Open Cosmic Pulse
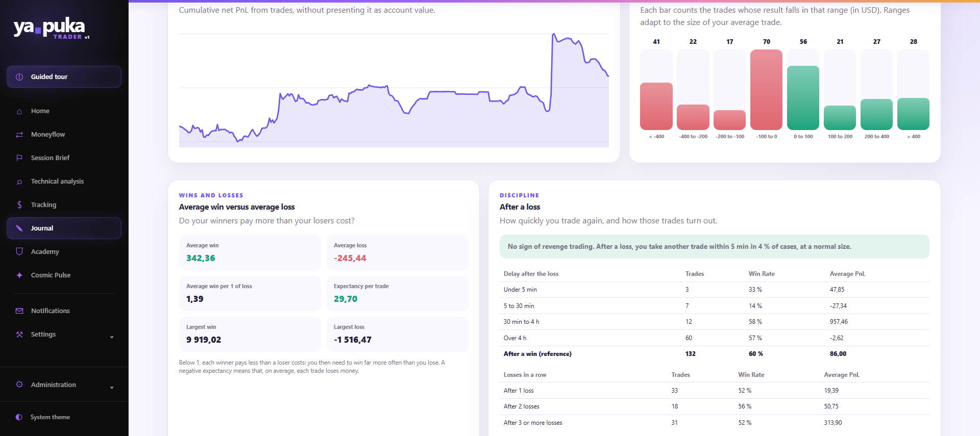 pos(64,275)
